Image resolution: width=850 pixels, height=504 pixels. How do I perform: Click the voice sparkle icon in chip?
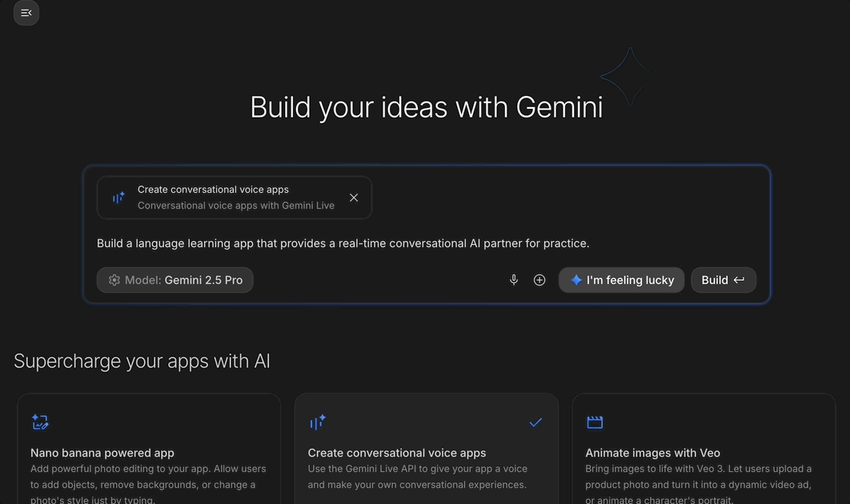tap(118, 198)
